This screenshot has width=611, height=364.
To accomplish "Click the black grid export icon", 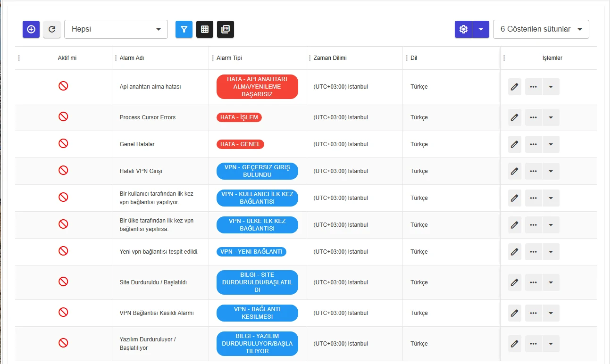I will [x=205, y=29].
